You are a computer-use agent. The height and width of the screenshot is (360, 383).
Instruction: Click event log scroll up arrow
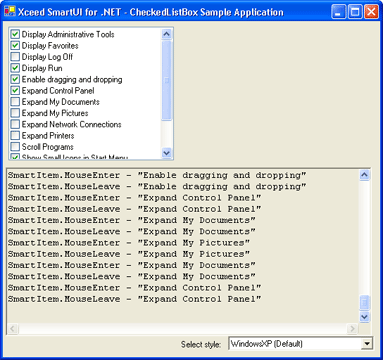pos(365,175)
